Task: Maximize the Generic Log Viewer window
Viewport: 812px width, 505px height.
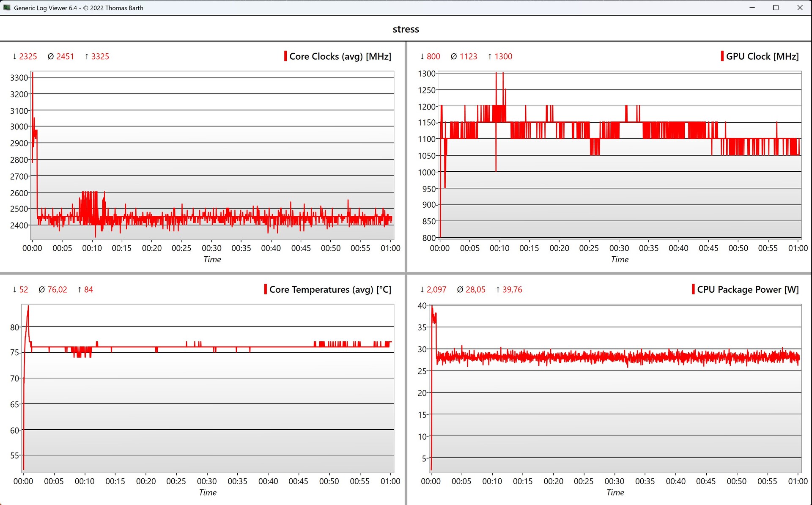Action: click(776, 8)
